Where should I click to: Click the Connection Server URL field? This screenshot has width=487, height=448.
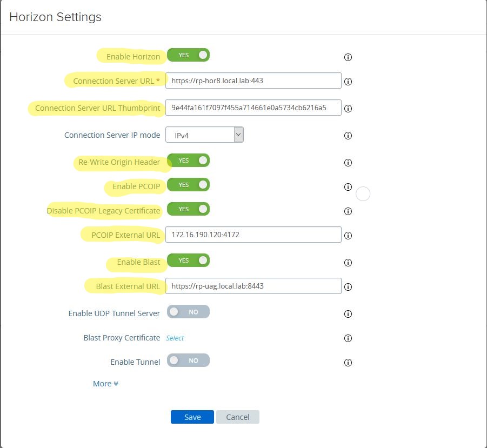(x=253, y=81)
